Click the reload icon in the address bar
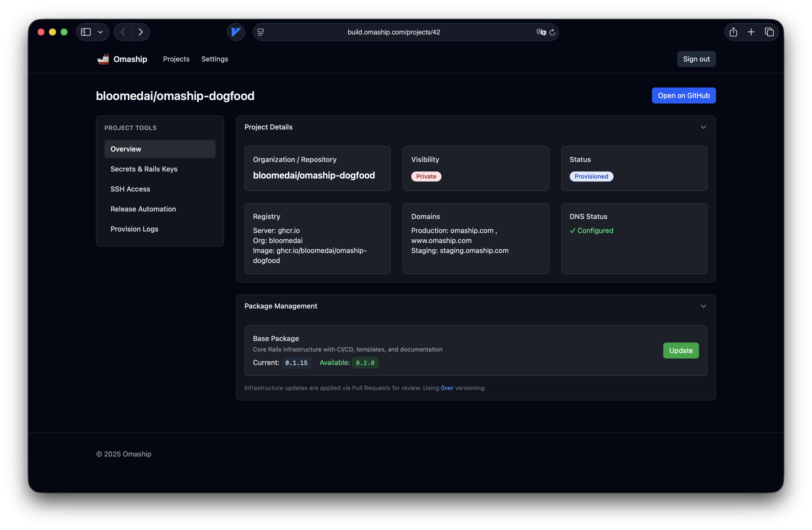 coord(552,32)
